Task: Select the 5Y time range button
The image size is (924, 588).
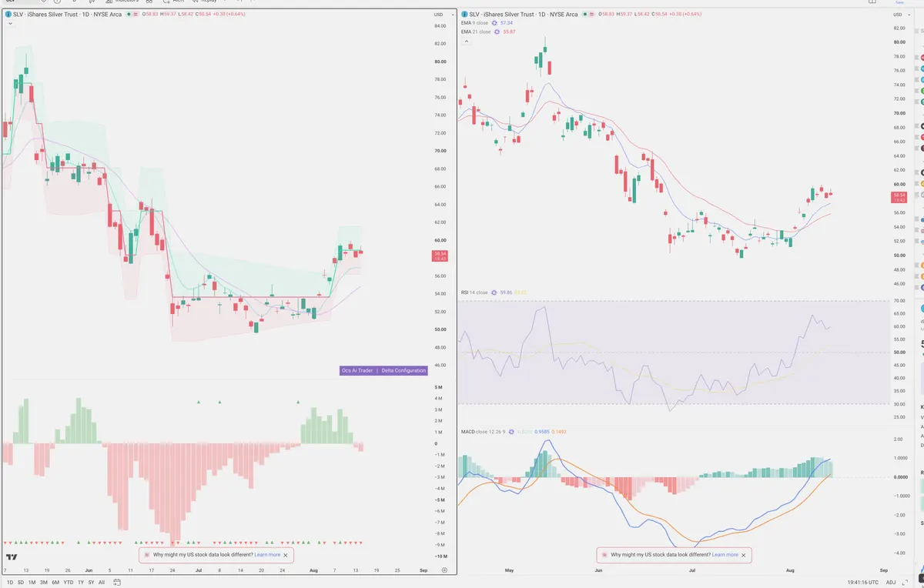Action: coord(92,582)
